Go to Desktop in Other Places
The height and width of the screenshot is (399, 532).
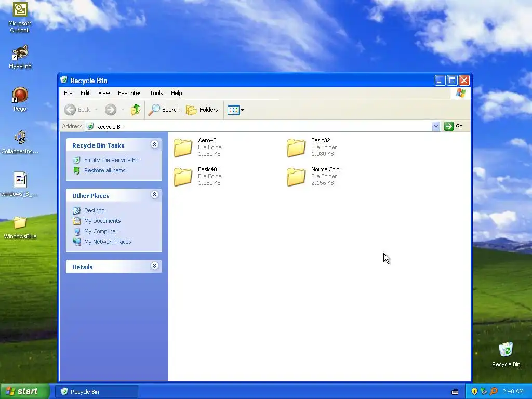pos(95,210)
